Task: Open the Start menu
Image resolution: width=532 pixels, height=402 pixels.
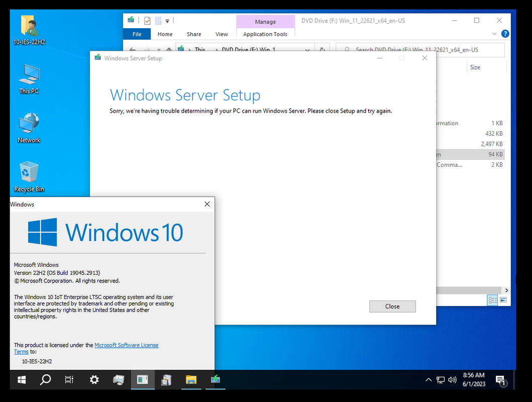Action: [22, 379]
